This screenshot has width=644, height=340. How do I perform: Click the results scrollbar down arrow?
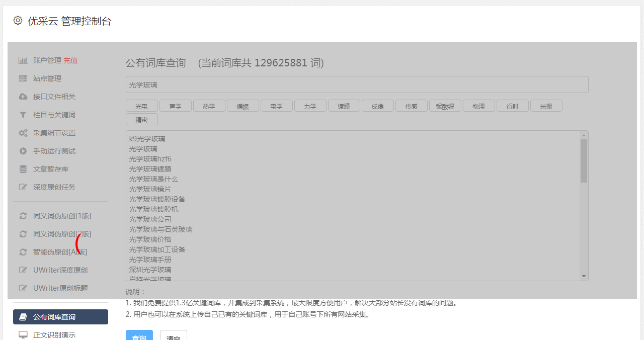[584, 276]
